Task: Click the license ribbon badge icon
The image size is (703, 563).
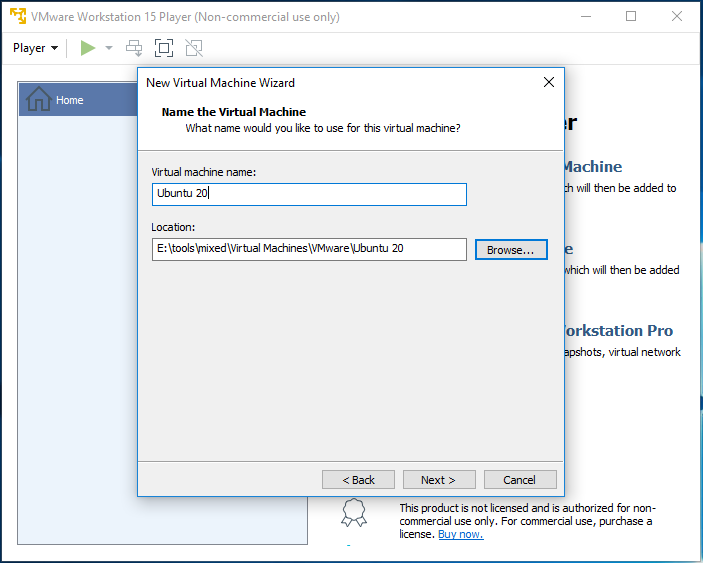Action: point(354,512)
